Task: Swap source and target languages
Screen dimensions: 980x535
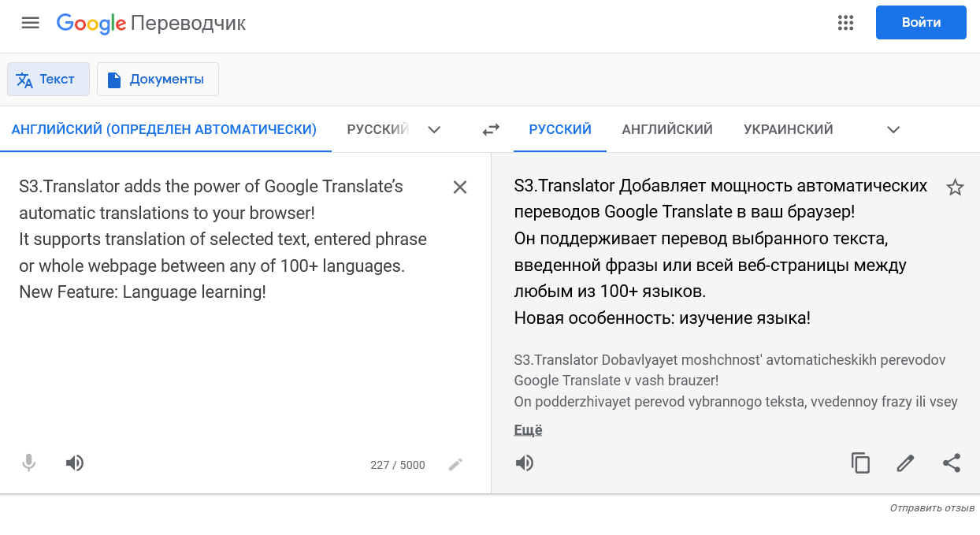Action: (491, 129)
